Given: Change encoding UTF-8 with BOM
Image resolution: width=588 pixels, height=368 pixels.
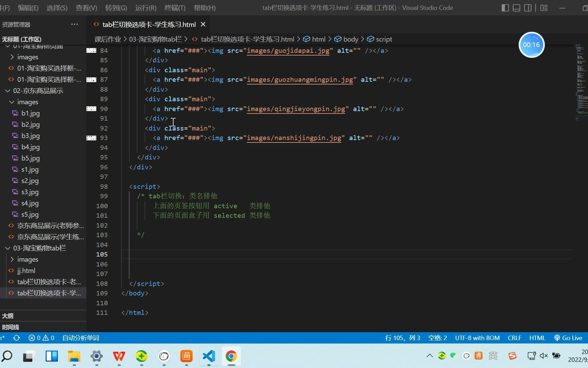Looking at the screenshot, I should coord(477,338).
